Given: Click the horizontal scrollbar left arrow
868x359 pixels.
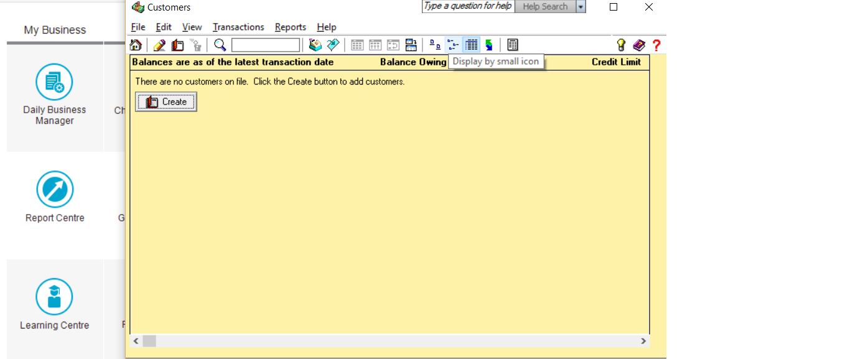Looking at the screenshot, I should 136,341.
